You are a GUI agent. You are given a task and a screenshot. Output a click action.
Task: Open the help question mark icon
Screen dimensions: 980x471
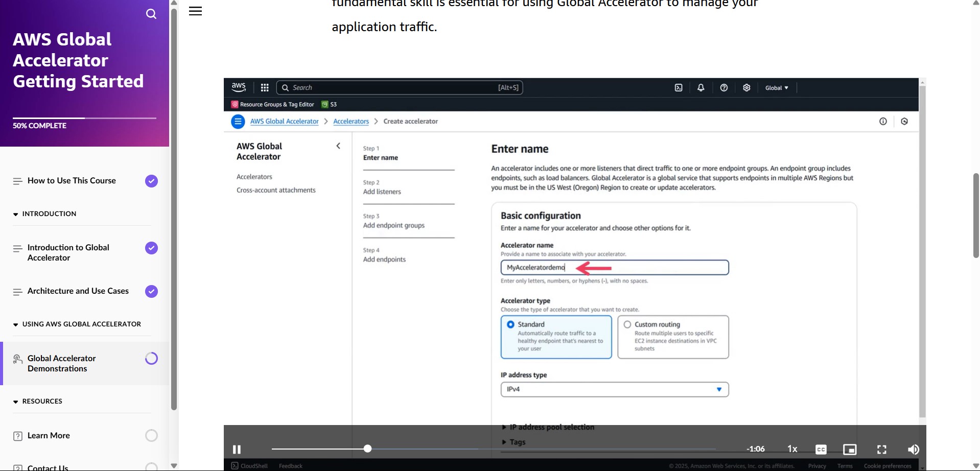pyautogui.click(x=724, y=88)
